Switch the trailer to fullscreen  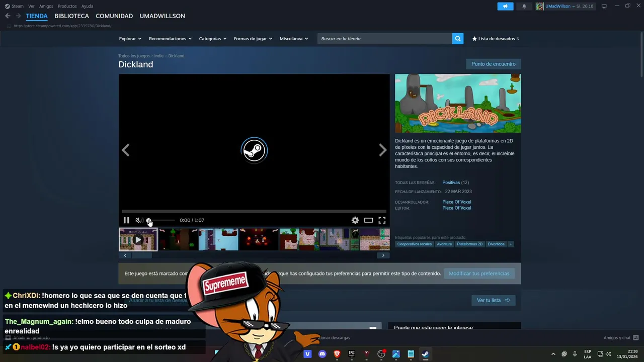(x=382, y=220)
